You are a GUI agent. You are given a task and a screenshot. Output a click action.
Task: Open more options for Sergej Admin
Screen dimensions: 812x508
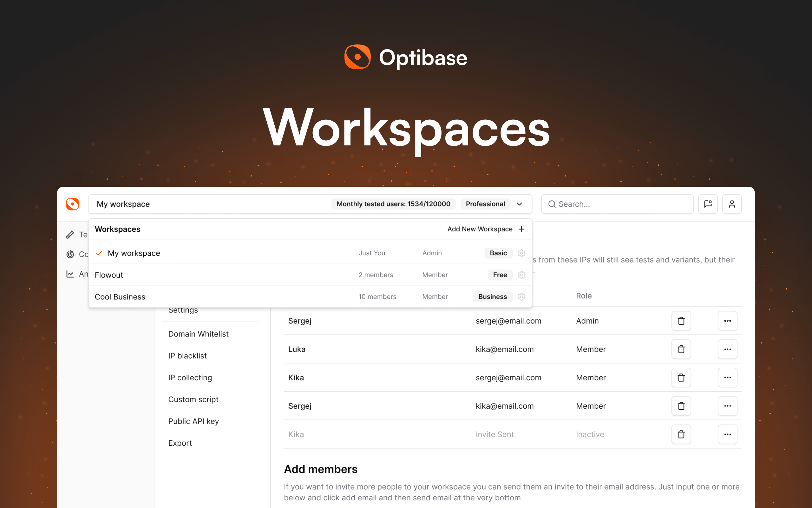tap(727, 321)
